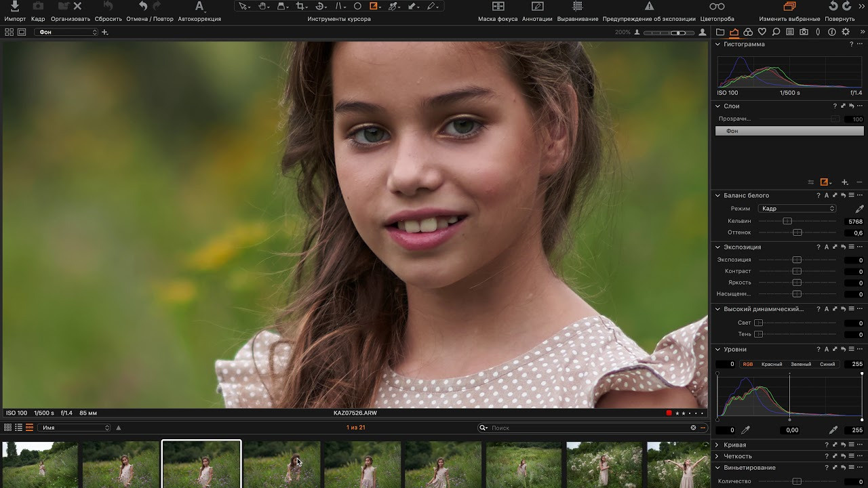868x488 pixels.
Task: Open the Metadata tool tab icon
Action: (x=790, y=31)
